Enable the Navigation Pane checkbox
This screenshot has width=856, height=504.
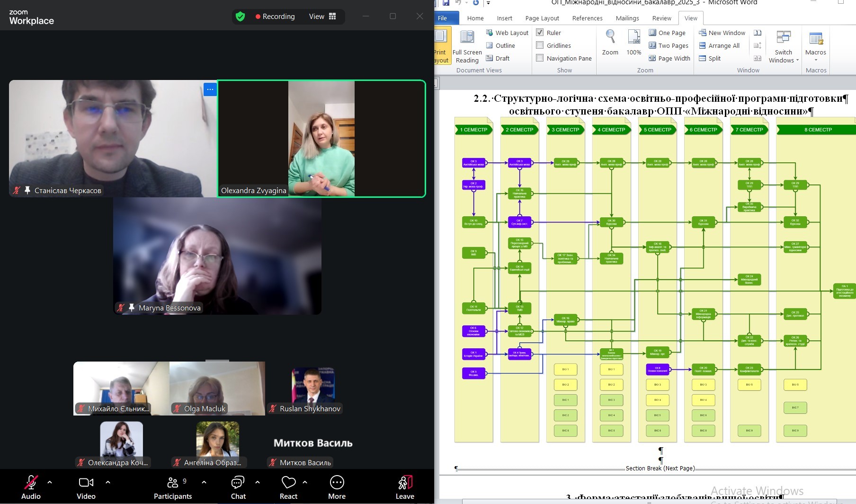click(x=540, y=58)
